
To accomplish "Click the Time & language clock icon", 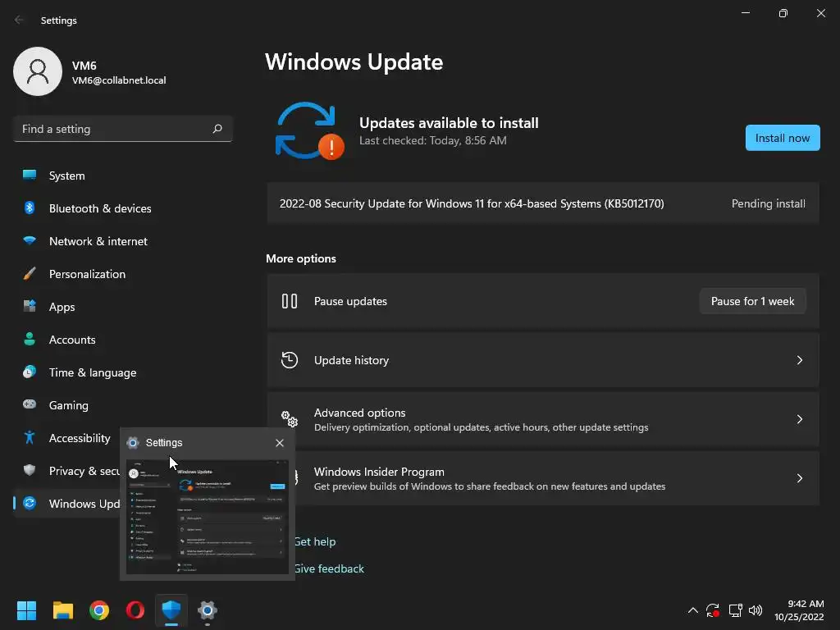I will pos(30,372).
